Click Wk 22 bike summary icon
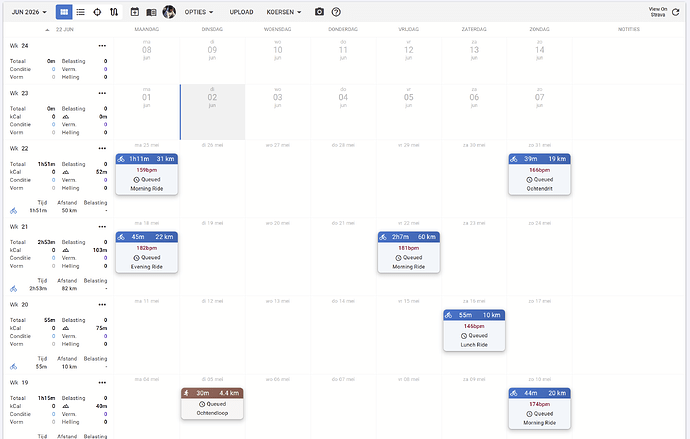This screenshot has width=690, height=439. click(x=14, y=211)
